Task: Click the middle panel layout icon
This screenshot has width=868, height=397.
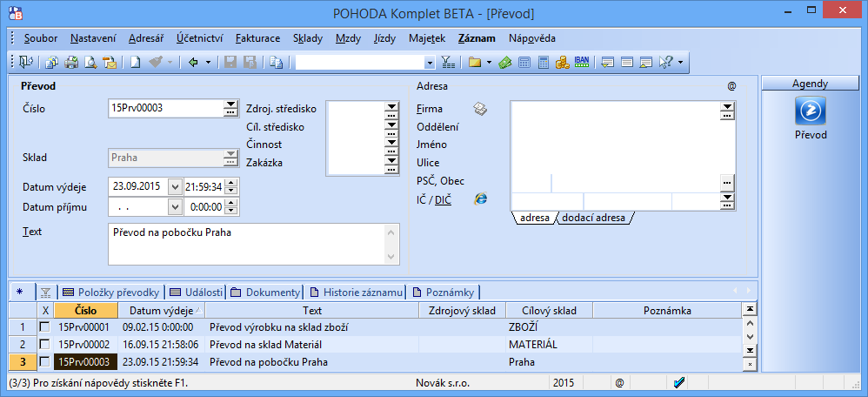Action: point(626,63)
